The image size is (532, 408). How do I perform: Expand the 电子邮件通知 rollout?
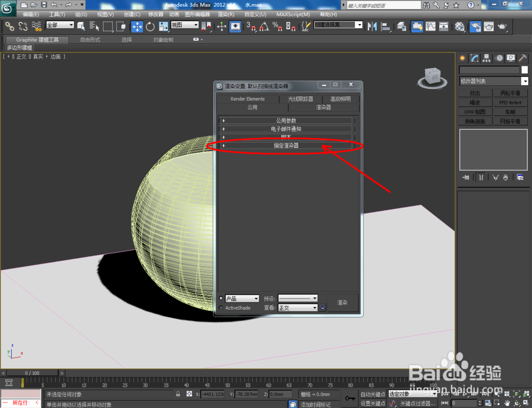coord(286,129)
